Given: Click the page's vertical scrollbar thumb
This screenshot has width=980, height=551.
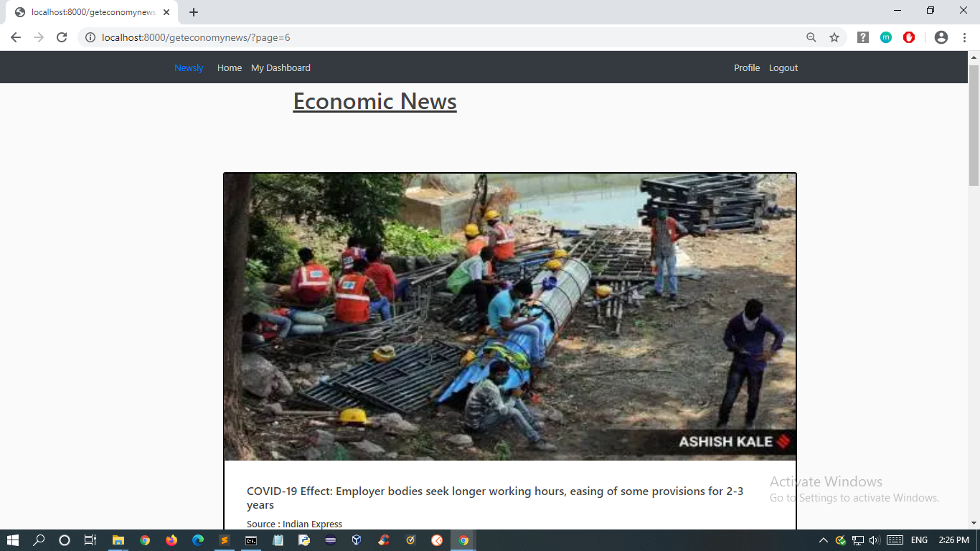Looking at the screenshot, I should click(974, 126).
